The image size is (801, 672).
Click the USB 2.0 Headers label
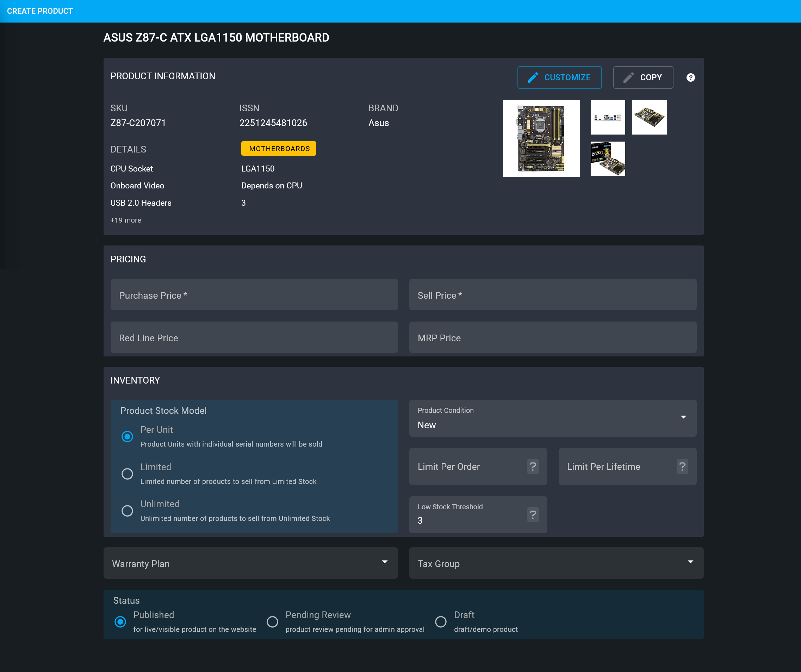141,203
